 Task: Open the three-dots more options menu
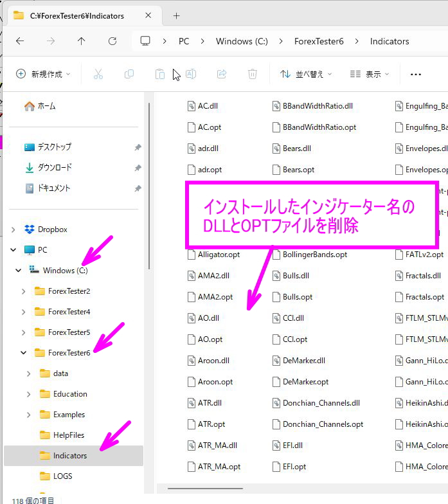(416, 75)
